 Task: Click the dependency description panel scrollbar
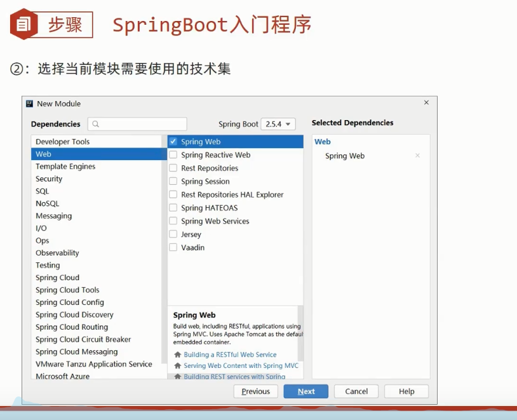[300, 333]
